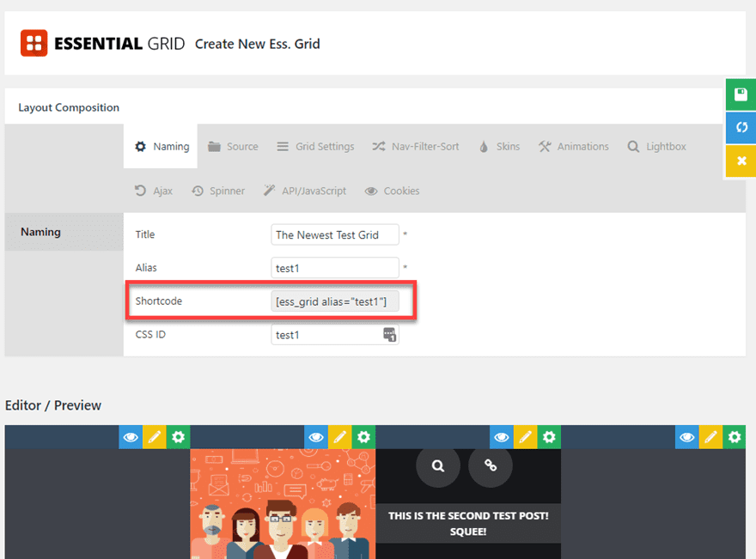Toggle the eye icon above the orange illustration post

point(315,437)
